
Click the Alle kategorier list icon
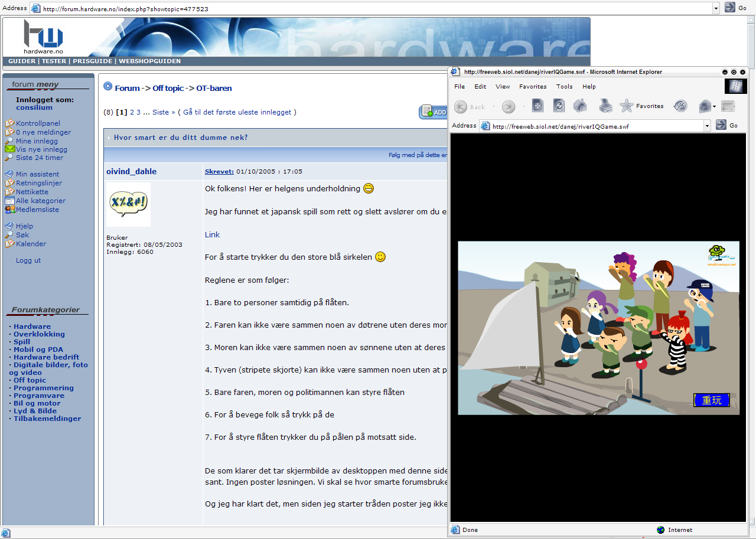click(x=9, y=201)
